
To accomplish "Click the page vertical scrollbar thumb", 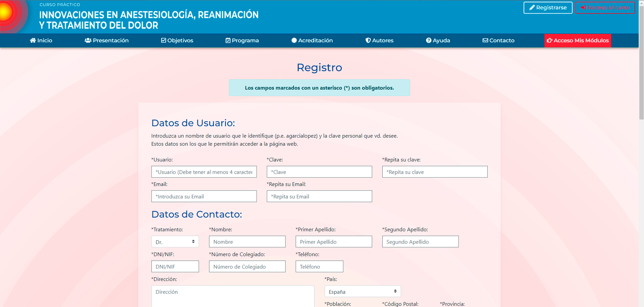I will [x=641, y=62].
